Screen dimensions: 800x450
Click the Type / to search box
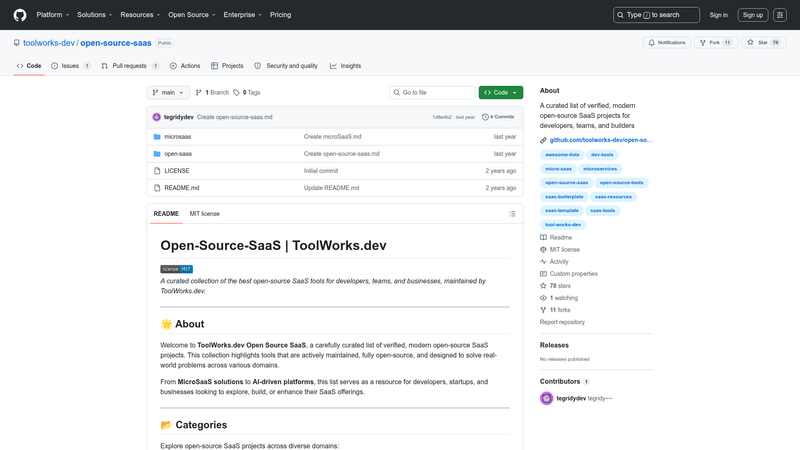[x=656, y=15]
